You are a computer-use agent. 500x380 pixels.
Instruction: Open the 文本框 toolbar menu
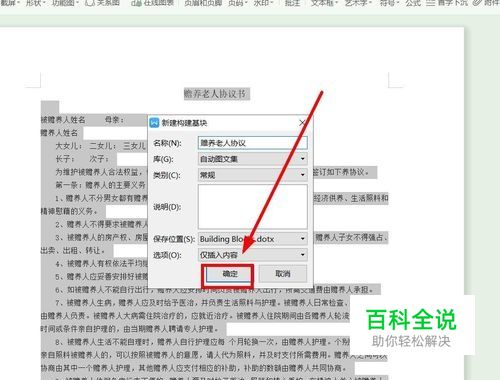click(324, 3)
